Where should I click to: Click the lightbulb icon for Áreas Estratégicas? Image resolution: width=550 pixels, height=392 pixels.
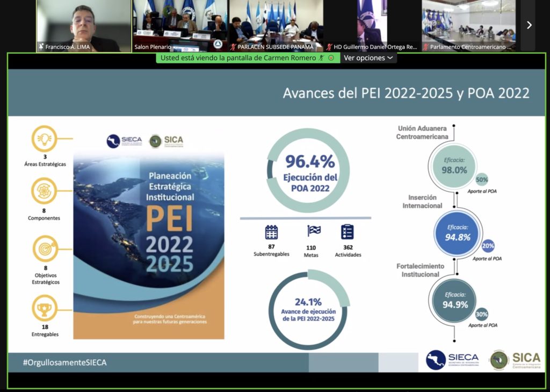click(44, 139)
